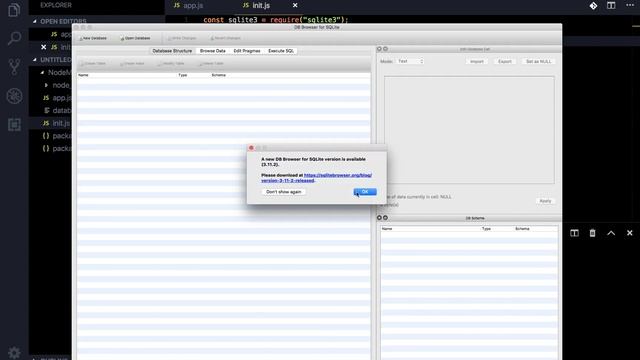Image resolution: width=640 pixels, height=360 pixels.
Task: Open the sqlitebrowser.org download link
Action: click(316, 178)
